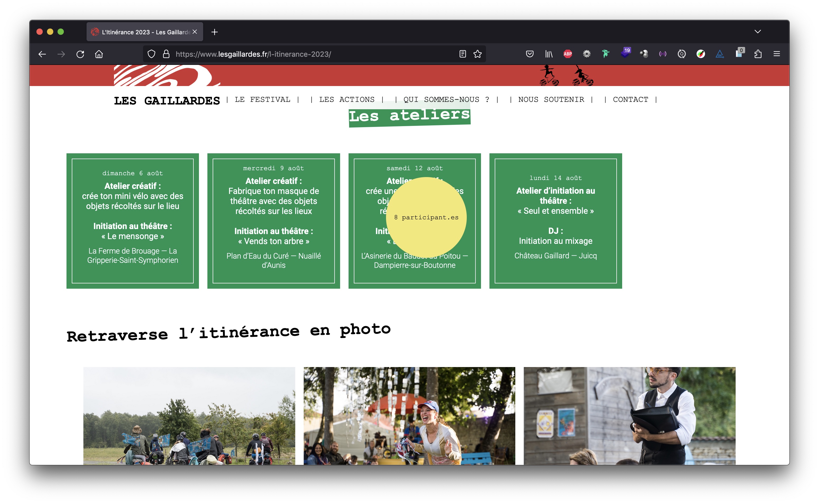
Task: Click « Vends ton arbre » workshop title
Action: (x=274, y=241)
